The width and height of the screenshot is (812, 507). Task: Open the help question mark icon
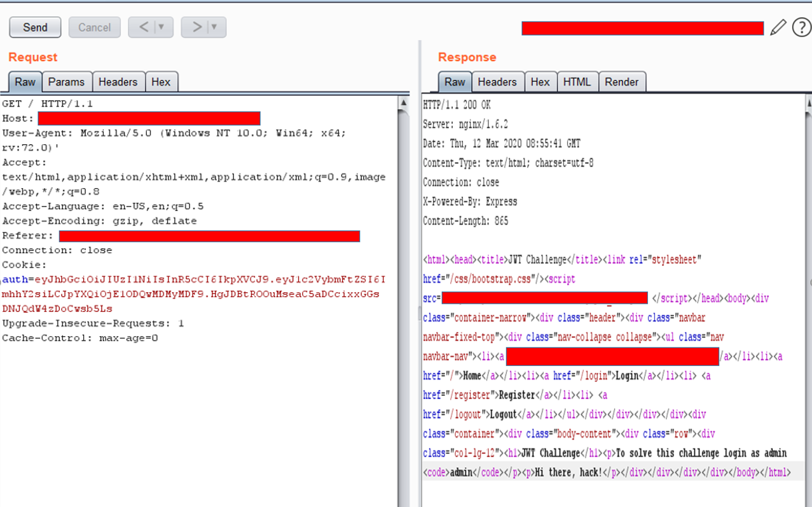[x=801, y=27]
